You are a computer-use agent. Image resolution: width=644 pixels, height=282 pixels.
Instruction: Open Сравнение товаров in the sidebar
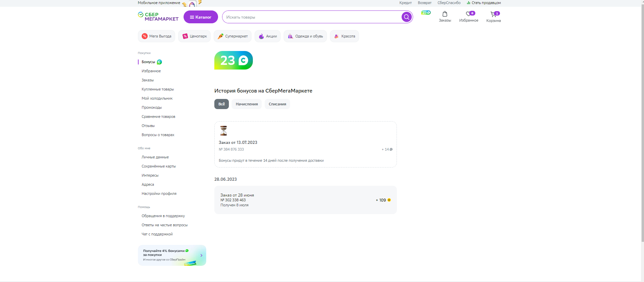point(159,117)
